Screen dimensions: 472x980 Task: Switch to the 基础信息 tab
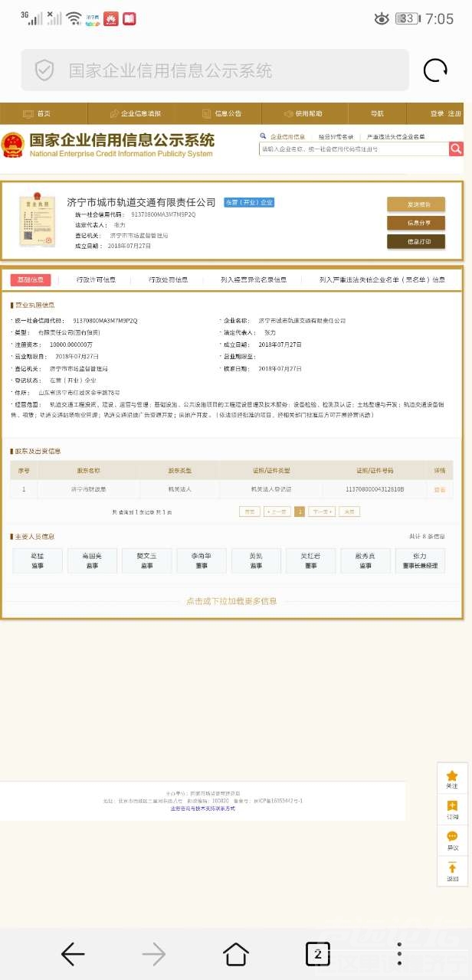[x=31, y=279]
